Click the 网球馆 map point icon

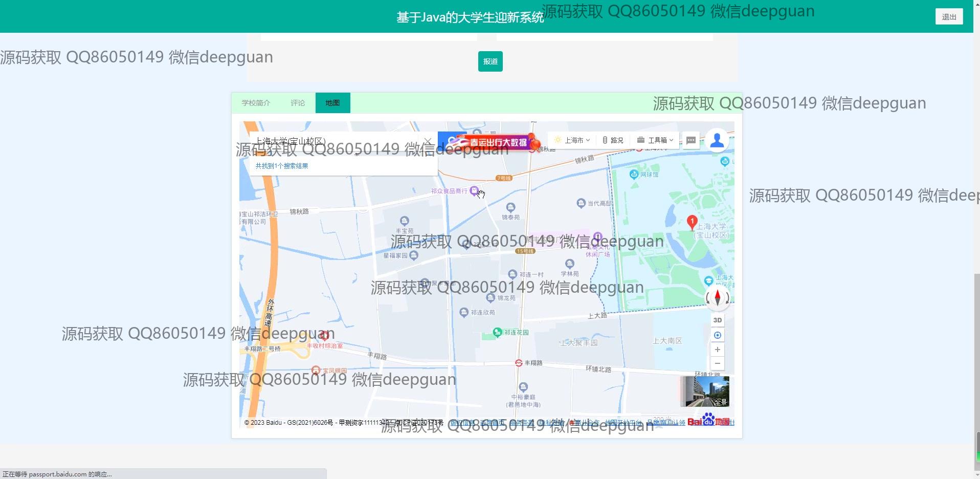click(x=634, y=174)
